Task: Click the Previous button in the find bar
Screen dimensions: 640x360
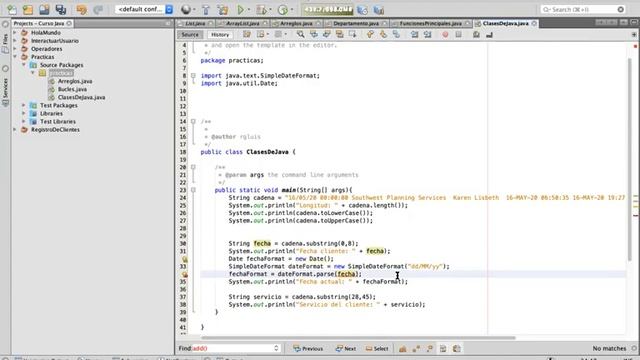Action: coord(308,349)
